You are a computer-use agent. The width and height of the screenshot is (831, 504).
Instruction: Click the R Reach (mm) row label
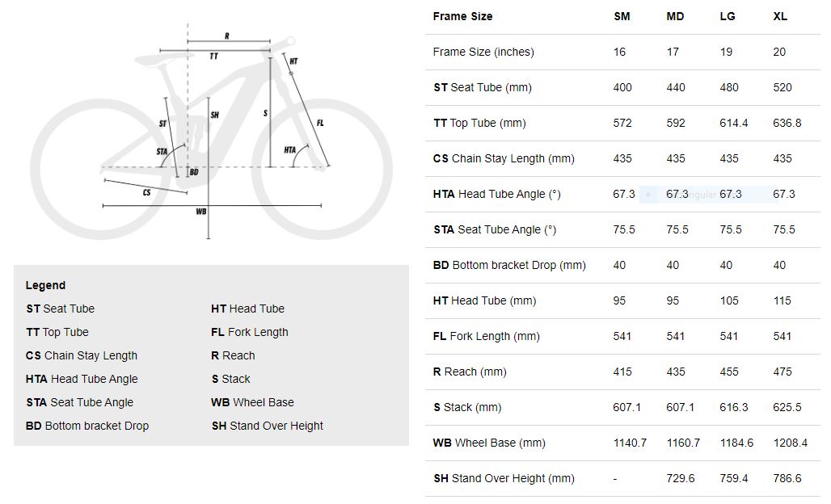pyautogui.click(x=470, y=372)
